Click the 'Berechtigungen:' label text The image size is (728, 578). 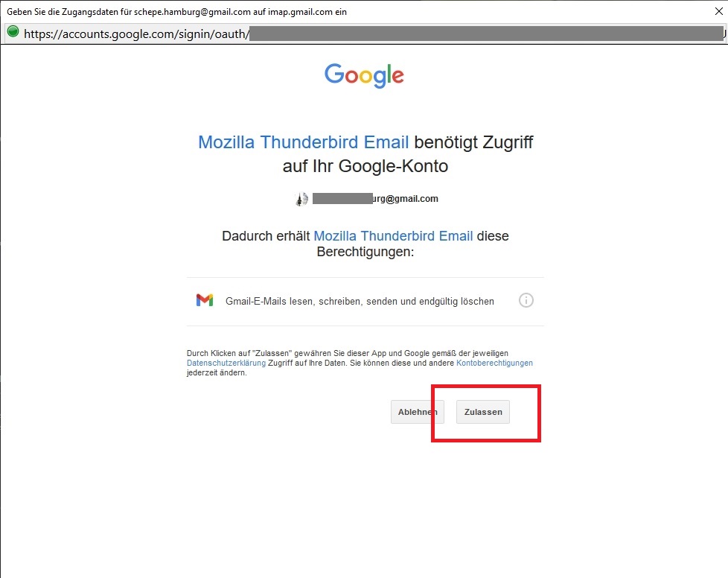pyautogui.click(x=365, y=252)
